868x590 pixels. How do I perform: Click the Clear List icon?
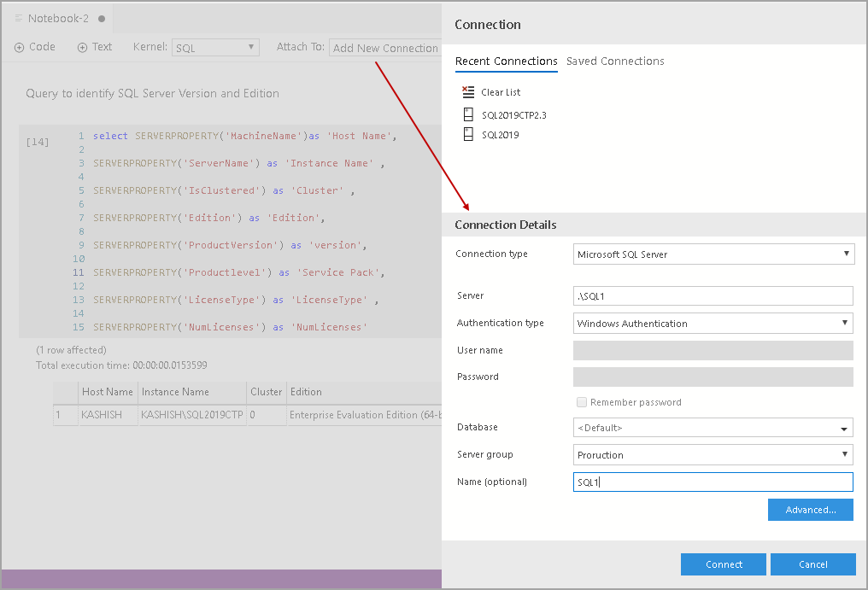coord(467,92)
